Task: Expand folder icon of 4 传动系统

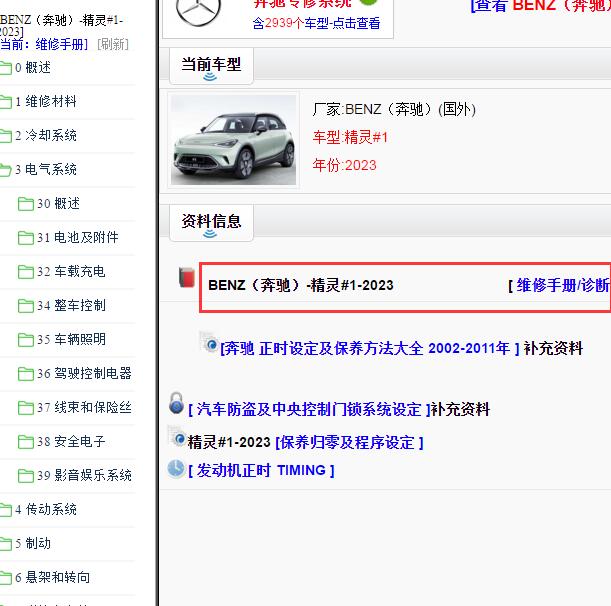Action: [5, 510]
